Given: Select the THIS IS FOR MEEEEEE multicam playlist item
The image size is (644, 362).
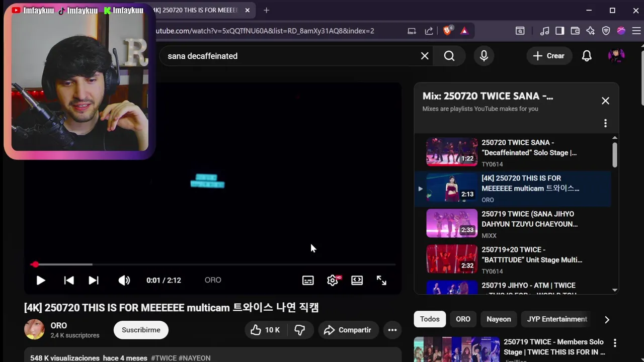Looking at the screenshot, I should tap(513, 189).
